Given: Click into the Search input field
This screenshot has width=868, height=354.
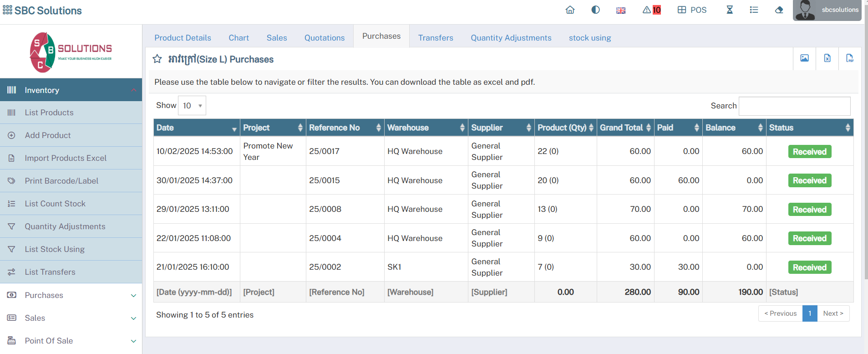Looking at the screenshot, I should 794,106.
